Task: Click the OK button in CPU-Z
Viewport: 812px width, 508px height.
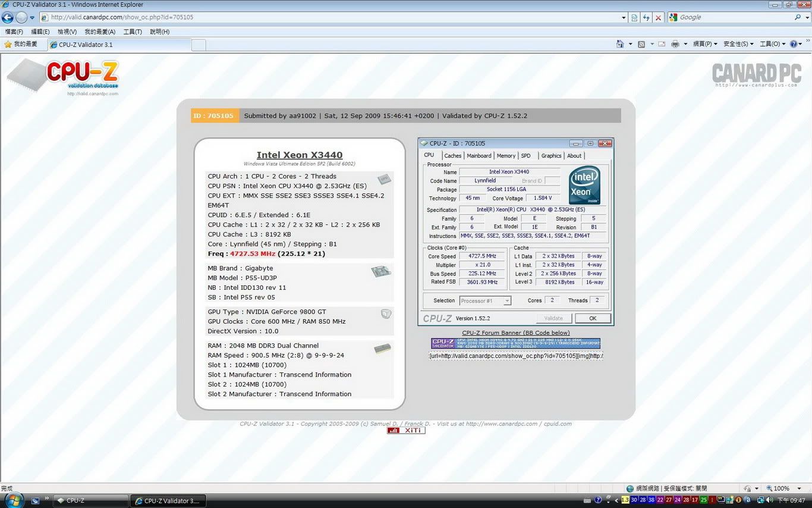Action: (x=593, y=318)
